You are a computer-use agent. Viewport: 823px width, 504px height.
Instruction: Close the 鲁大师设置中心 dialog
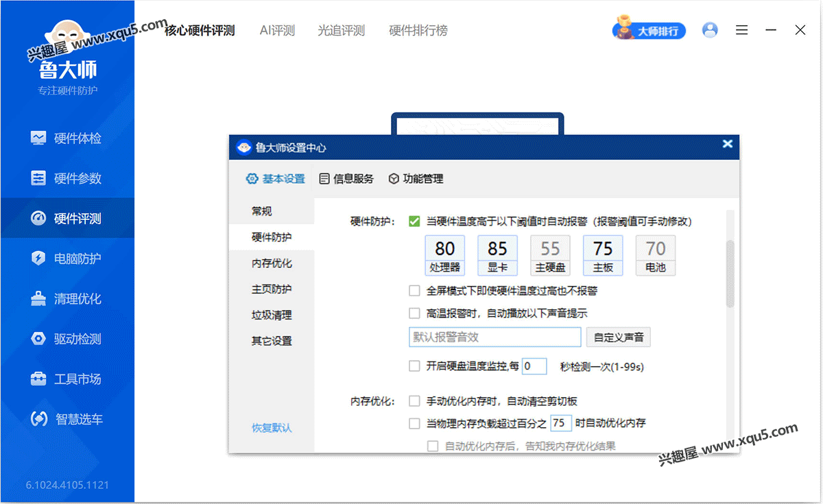click(728, 144)
